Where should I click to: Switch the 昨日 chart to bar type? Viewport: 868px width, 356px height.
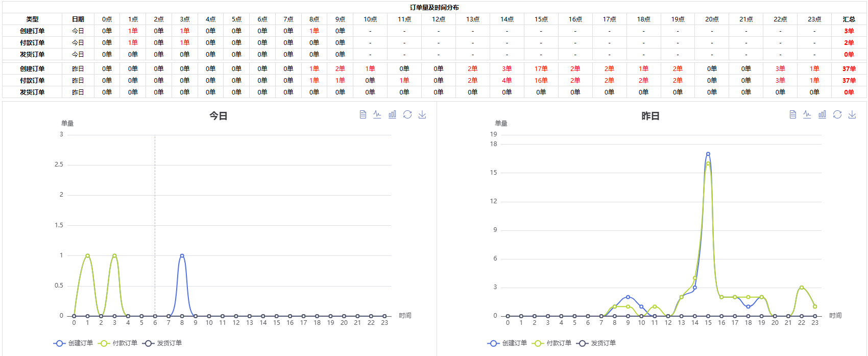pyautogui.click(x=822, y=114)
